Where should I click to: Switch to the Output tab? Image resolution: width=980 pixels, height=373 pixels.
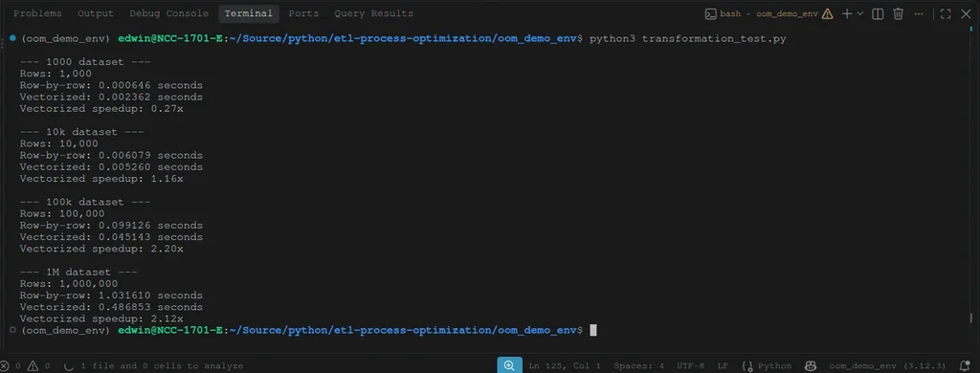[96, 13]
